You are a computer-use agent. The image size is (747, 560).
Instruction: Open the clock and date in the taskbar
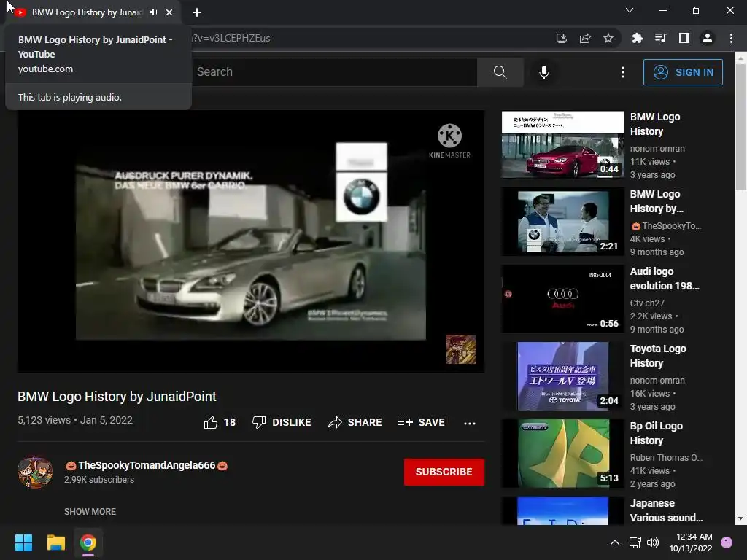coord(691,542)
